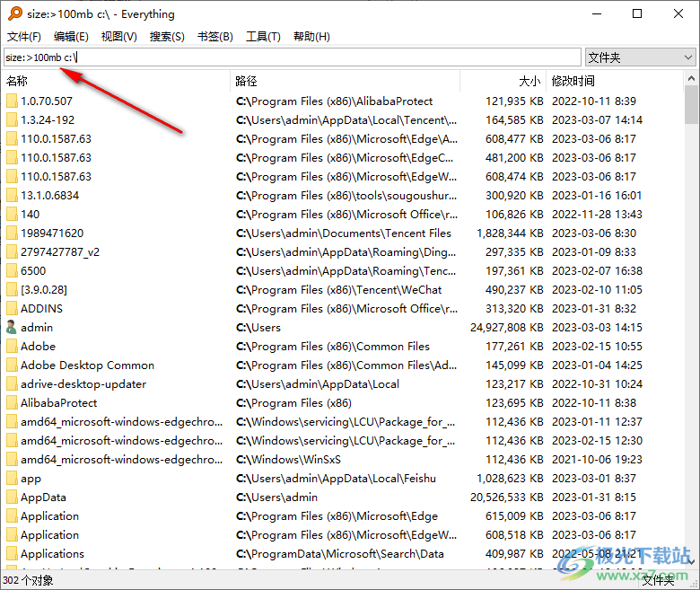Open the 文件夹 filter dropdown
The height and width of the screenshot is (590, 700).
[641, 57]
